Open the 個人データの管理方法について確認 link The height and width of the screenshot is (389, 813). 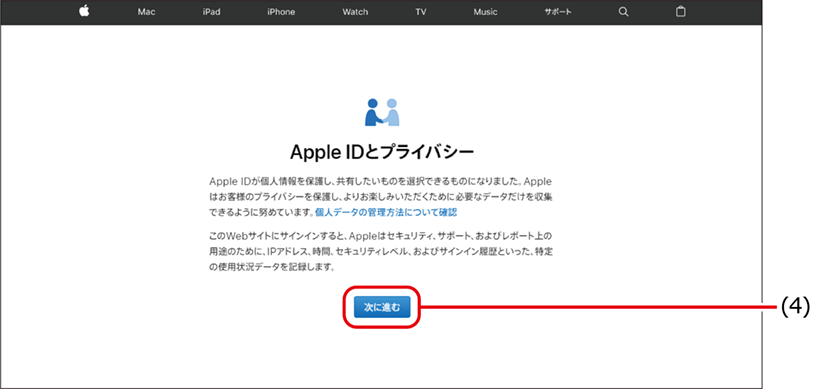click(x=386, y=213)
